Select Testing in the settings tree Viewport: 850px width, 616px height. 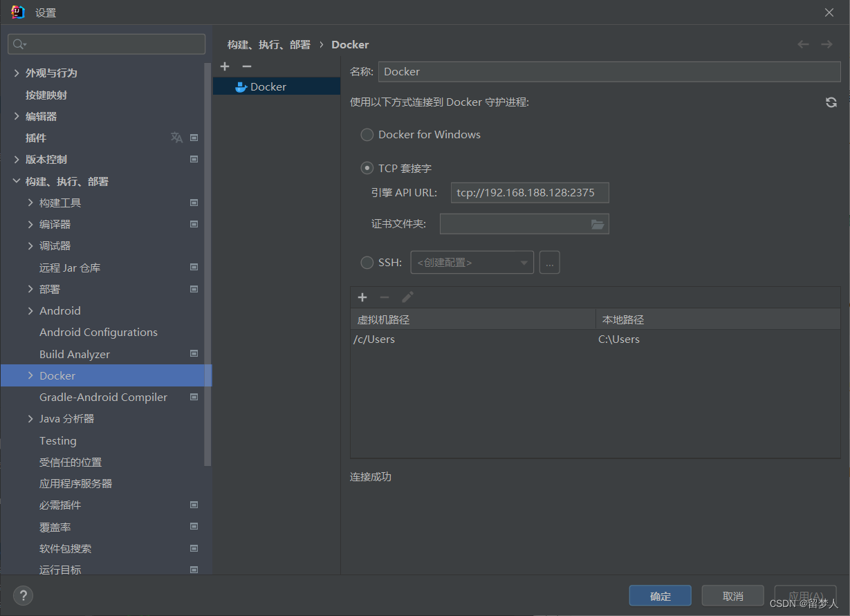58,440
